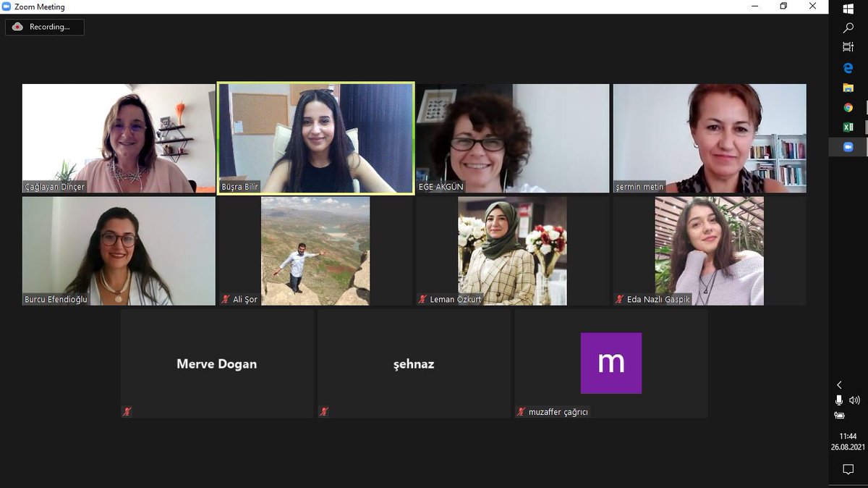The height and width of the screenshot is (488, 868).
Task: Select Eda Nazlı Gaspik's profile picture tile
Action: click(x=710, y=251)
